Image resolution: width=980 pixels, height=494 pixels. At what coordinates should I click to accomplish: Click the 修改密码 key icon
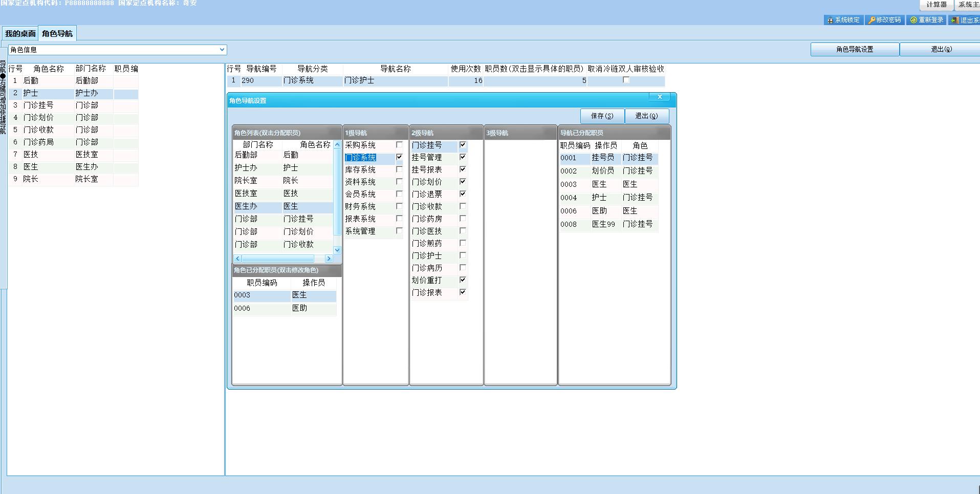click(872, 20)
